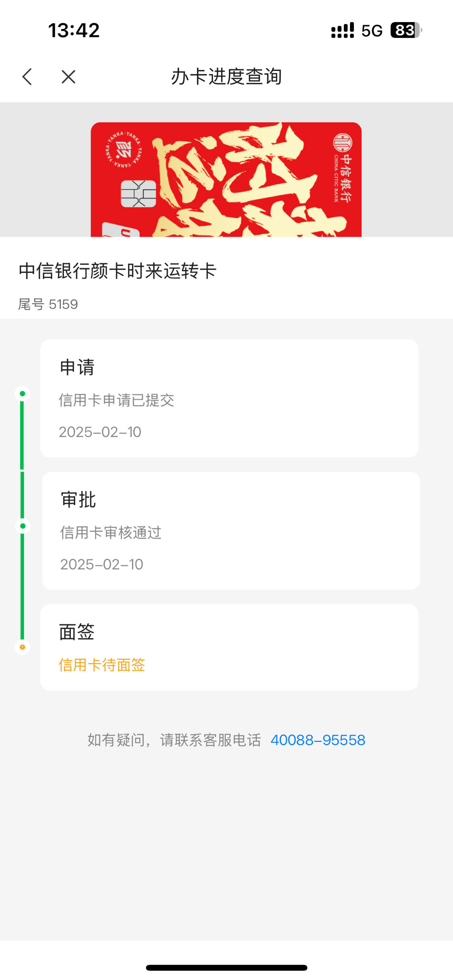Select the green 申请 step marker
Image resolution: width=453 pixels, height=980 pixels.
pyautogui.click(x=23, y=394)
